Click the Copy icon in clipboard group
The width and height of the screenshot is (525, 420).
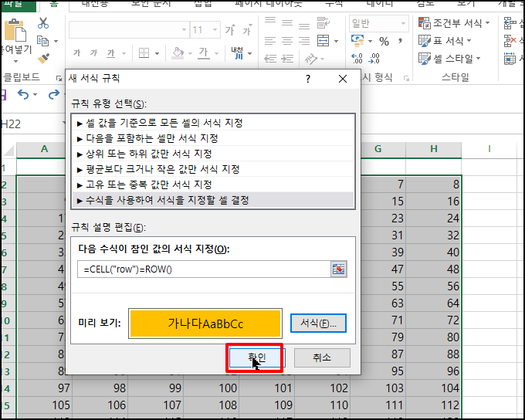pyautogui.click(x=43, y=41)
